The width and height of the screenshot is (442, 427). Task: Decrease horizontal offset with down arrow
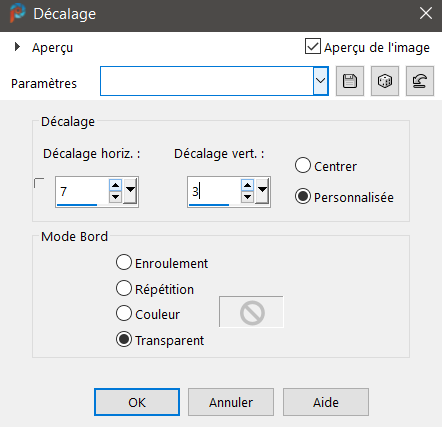(x=115, y=197)
